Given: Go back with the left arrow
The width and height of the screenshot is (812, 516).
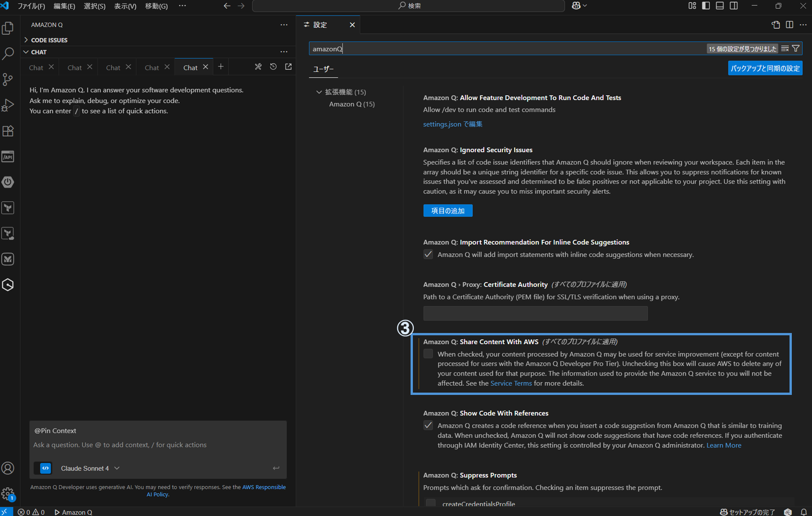Looking at the screenshot, I should [227, 6].
